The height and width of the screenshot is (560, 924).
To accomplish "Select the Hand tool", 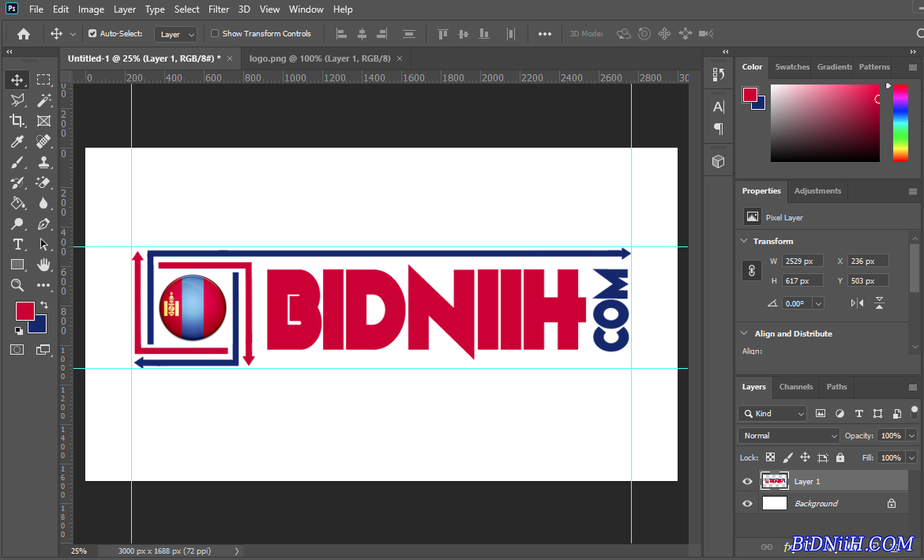I will [43, 265].
